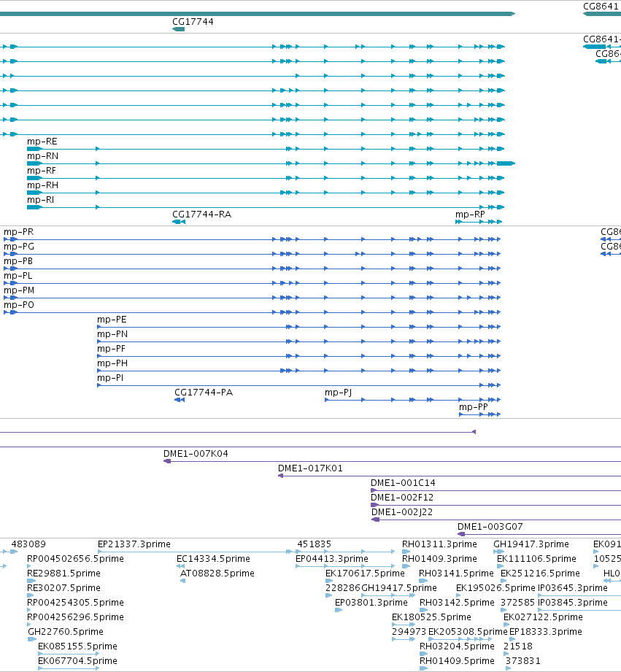Select the DME1-001C14 clone label
621x672 pixels.
coord(403,482)
